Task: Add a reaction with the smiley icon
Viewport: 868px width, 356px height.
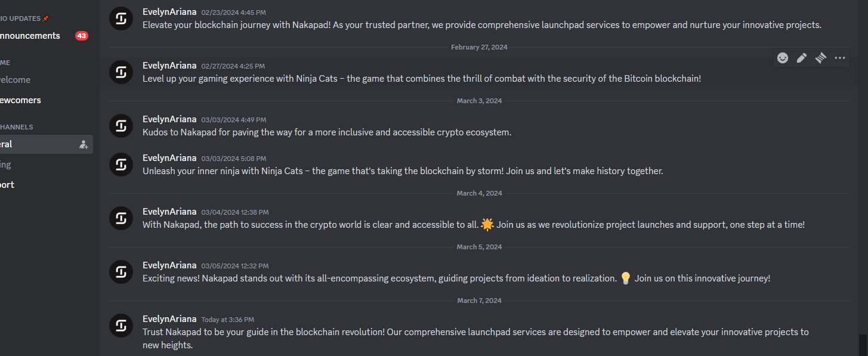Action: 783,58
